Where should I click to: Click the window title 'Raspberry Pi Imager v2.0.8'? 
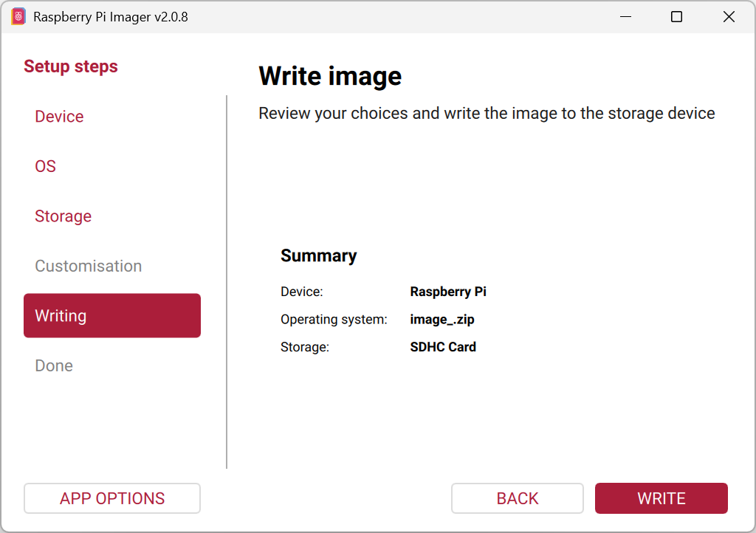click(x=111, y=17)
